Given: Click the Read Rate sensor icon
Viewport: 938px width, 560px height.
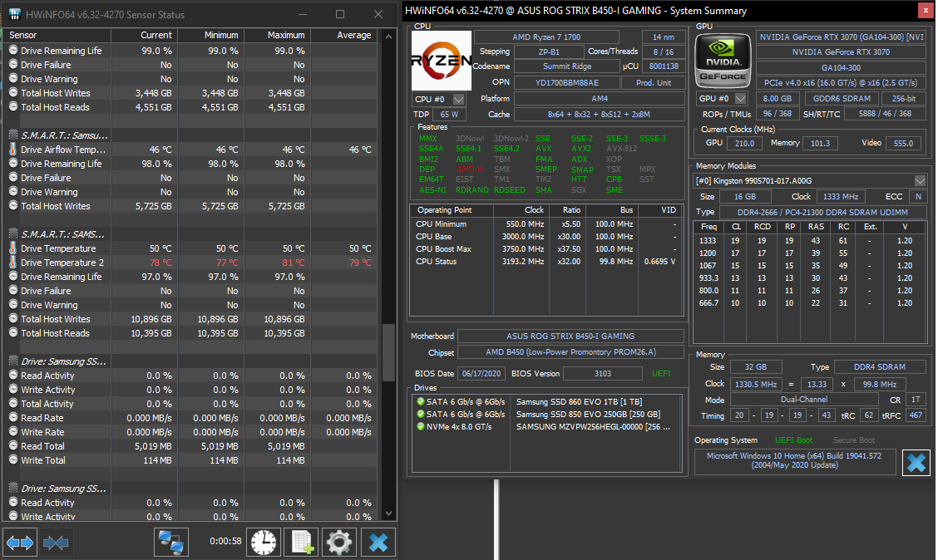Looking at the screenshot, I should coord(13,418).
